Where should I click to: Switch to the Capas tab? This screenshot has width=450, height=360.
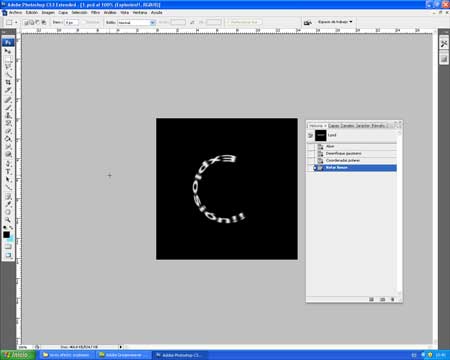click(x=333, y=126)
